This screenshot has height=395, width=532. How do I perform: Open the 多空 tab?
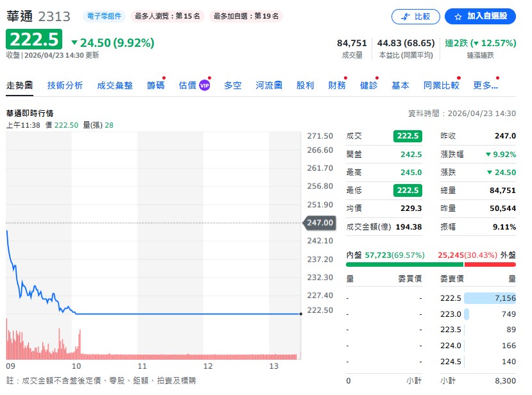coord(232,85)
